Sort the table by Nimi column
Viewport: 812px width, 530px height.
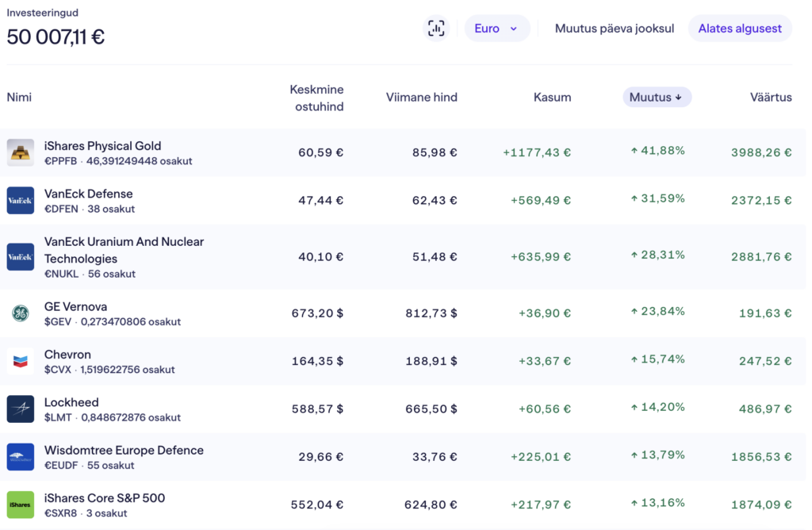(19, 98)
